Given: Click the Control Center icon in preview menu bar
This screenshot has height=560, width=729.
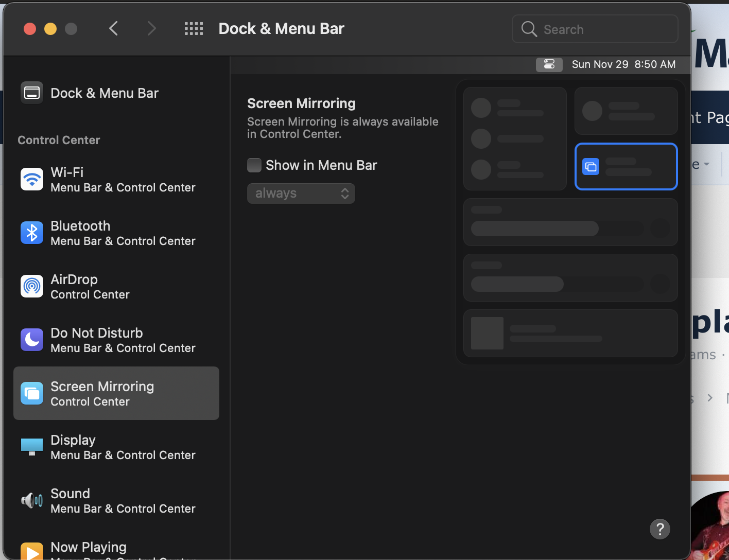Looking at the screenshot, I should (x=549, y=64).
